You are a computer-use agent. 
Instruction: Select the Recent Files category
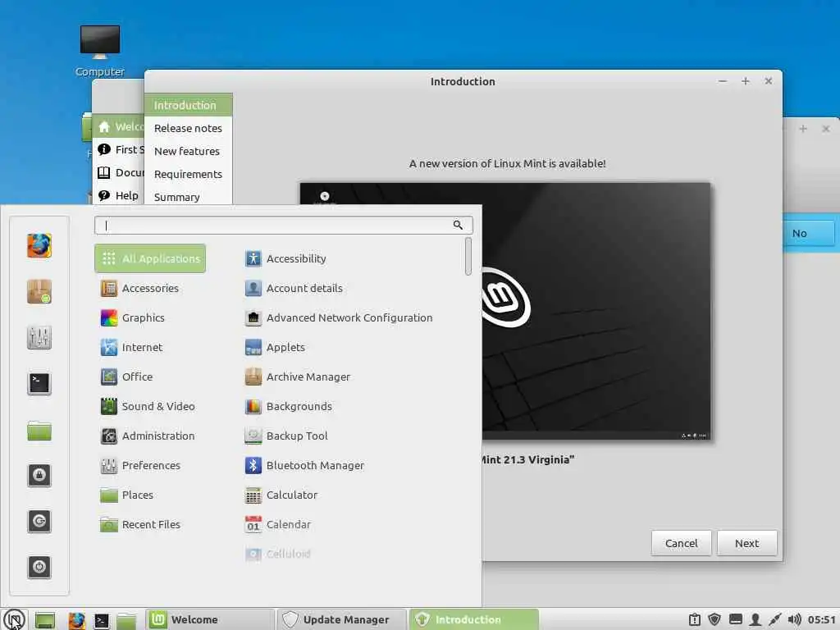tap(140, 524)
